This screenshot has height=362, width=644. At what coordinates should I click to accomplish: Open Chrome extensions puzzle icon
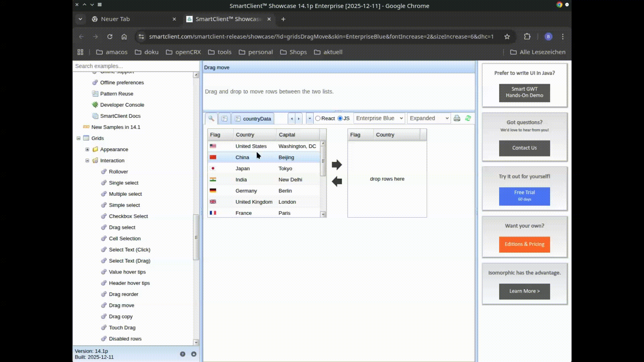(527, 37)
